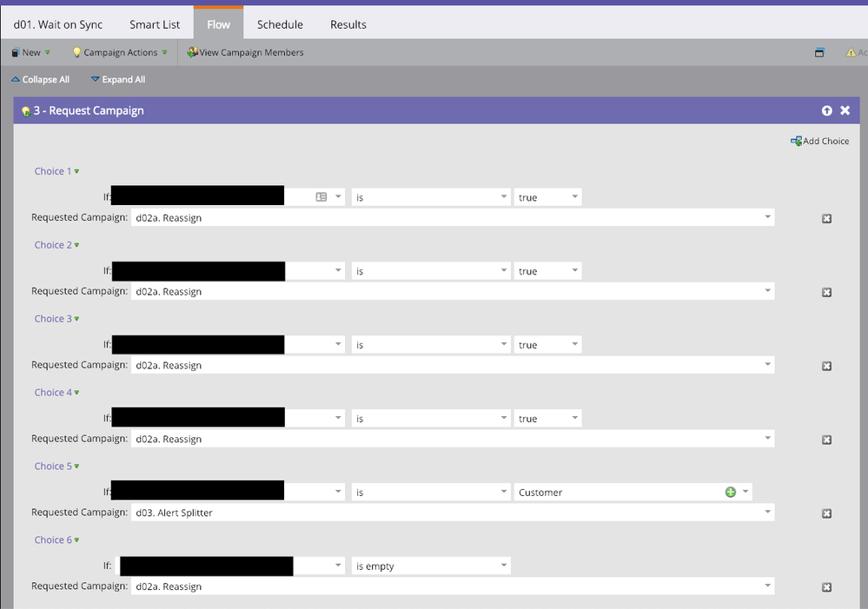This screenshot has width=868, height=609.
Task: Click the Request Campaign step icon
Action: click(23, 110)
